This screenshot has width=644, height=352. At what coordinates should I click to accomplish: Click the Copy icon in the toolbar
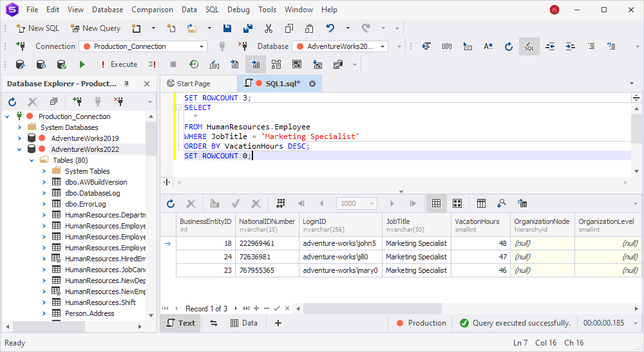(x=289, y=28)
